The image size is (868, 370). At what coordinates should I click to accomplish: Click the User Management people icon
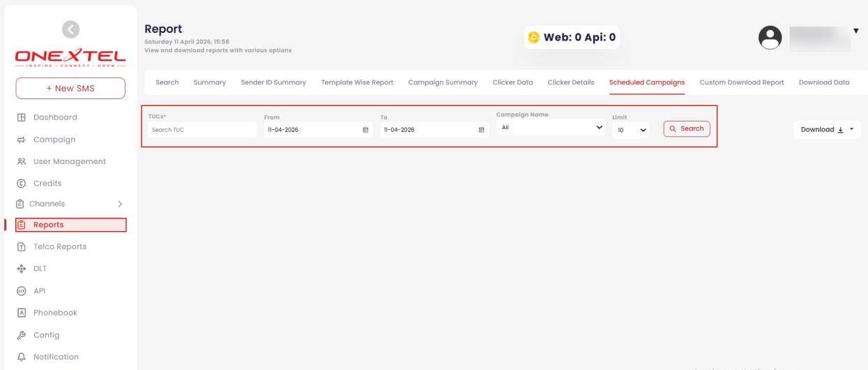[22, 161]
